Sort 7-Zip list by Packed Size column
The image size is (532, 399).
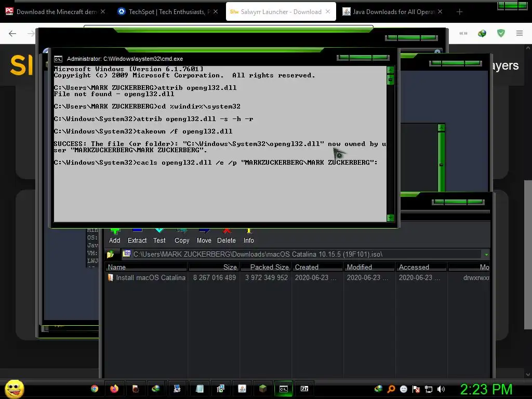(x=265, y=267)
